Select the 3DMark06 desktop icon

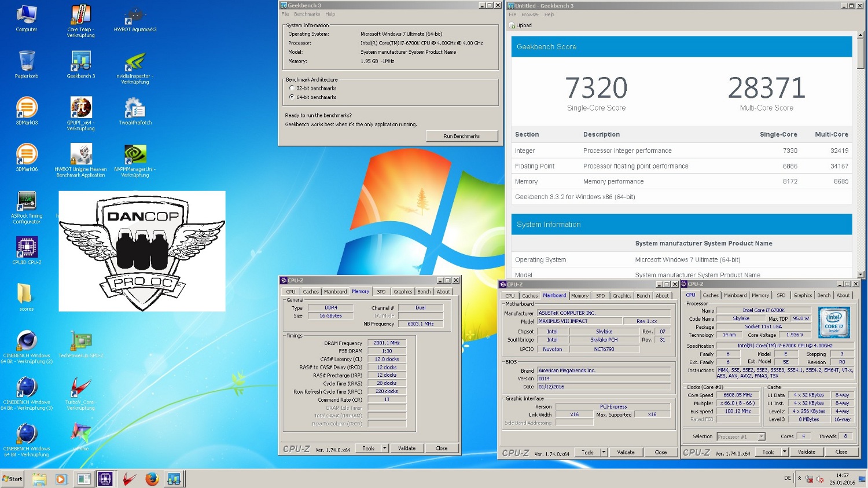click(27, 157)
